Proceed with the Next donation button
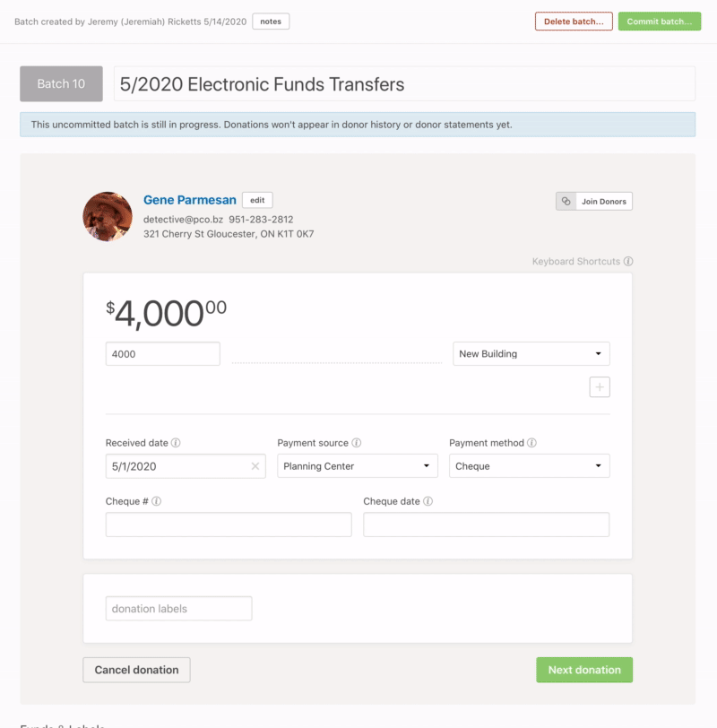 click(584, 670)
